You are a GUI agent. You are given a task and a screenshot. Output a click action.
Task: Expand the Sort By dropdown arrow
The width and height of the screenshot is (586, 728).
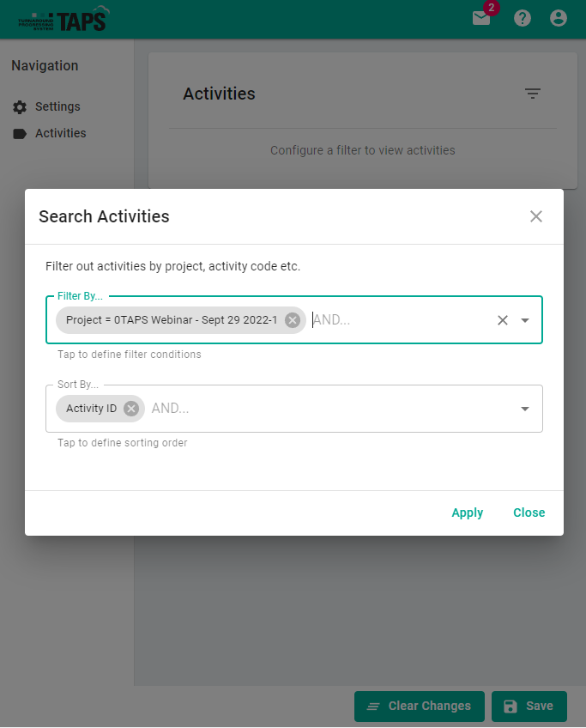(x=525, y=409)
